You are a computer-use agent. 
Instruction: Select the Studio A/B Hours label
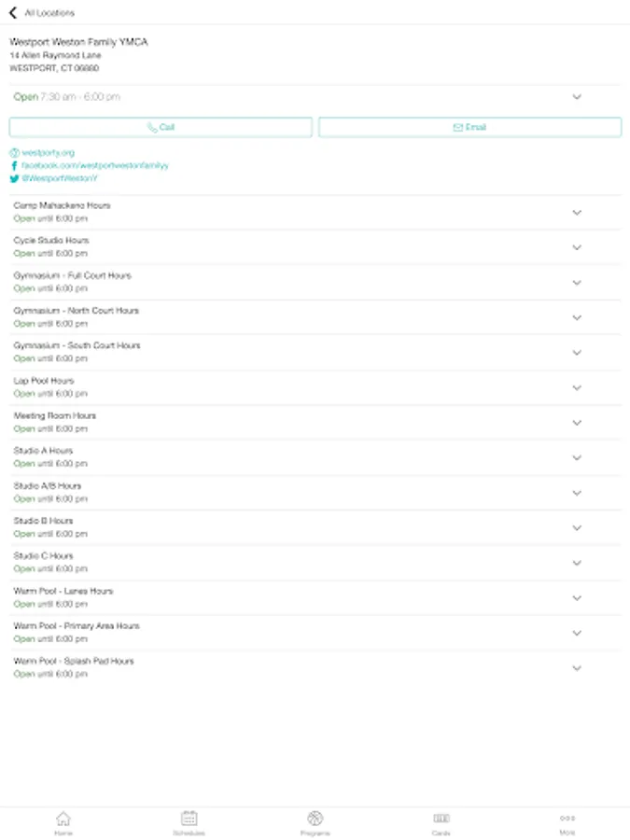(x=48, y=486)
